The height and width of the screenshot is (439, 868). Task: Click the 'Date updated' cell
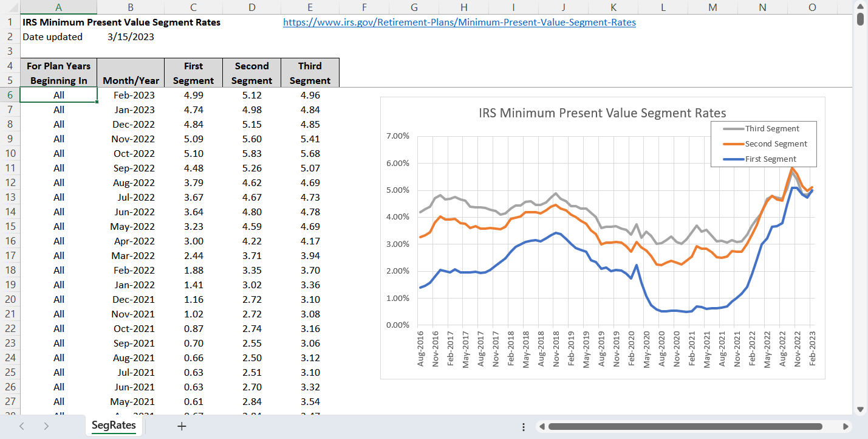click(58, 37)
